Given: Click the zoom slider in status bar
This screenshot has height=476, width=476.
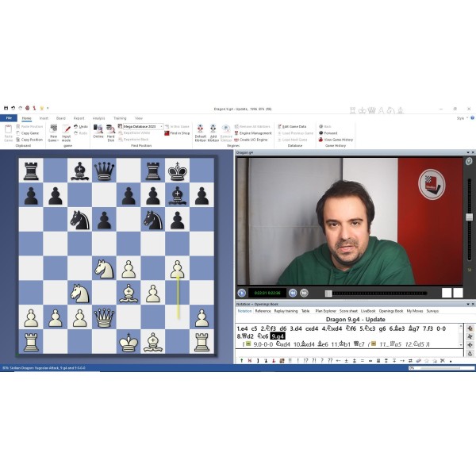Looking at the screenshot, I should tap(441, 368).
